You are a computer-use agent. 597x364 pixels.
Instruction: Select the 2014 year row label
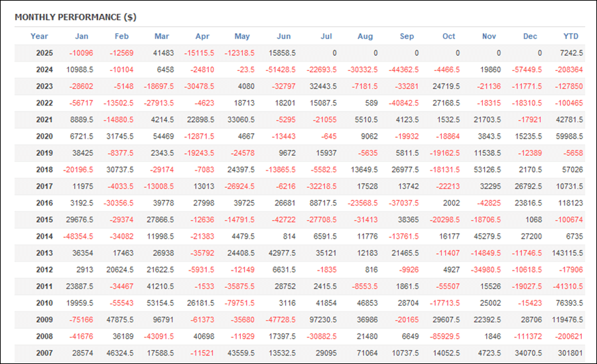[x=44, y=237]
